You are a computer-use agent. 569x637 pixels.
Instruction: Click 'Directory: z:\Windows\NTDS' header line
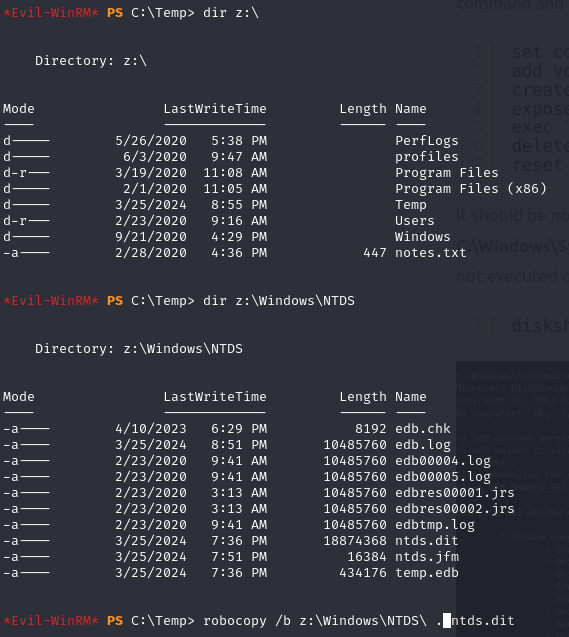point(138,349)
